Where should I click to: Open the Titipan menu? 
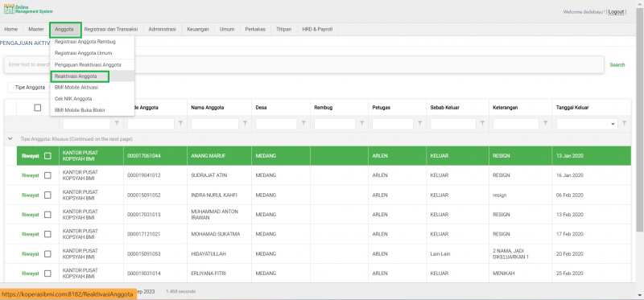(x=284, y=30)
